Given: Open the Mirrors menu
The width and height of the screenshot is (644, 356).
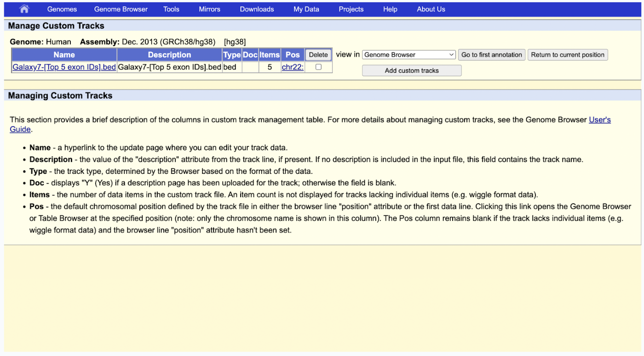Looking at the screenshot, I should 209,9.
